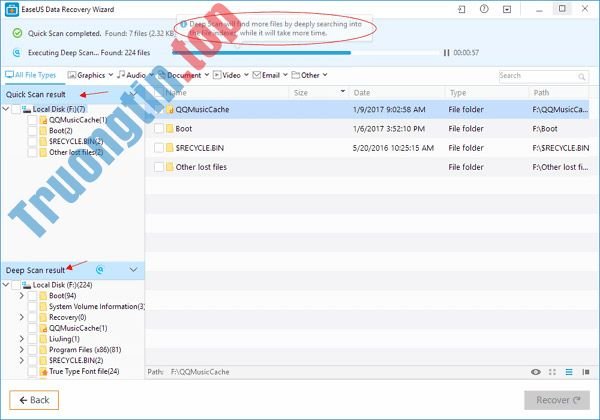Open the Other filter
Image resolution: width=600 pixels, height=420 pixels.
(309, 75)
